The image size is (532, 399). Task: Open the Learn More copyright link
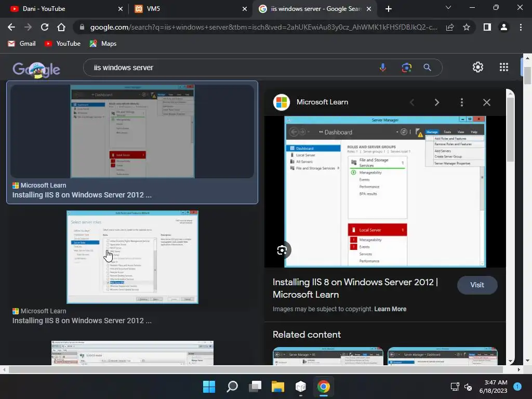pos(390,309)
